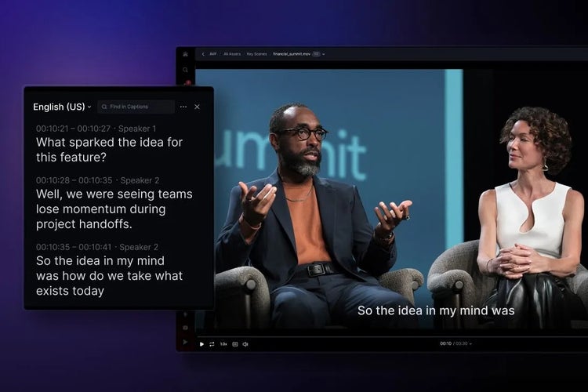588x392 pixels.
Task: Open the captions panel more options menu
Action: pos(183,107)
